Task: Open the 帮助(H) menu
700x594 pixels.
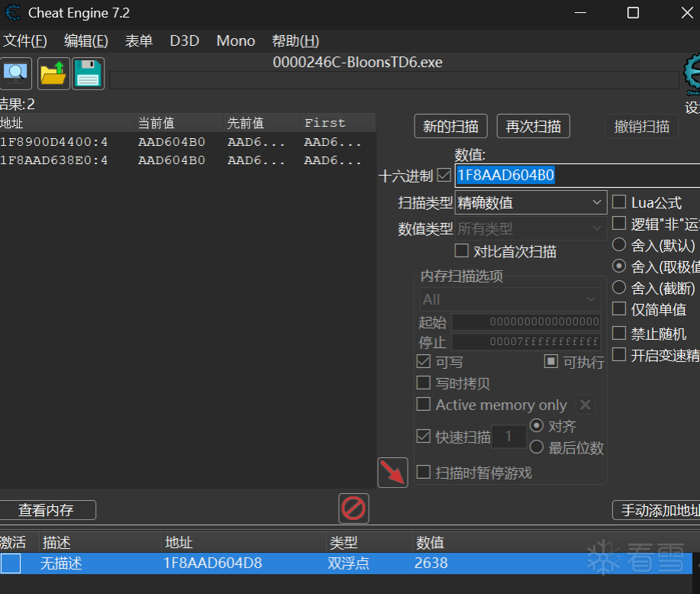Action: tap(295, 41)
